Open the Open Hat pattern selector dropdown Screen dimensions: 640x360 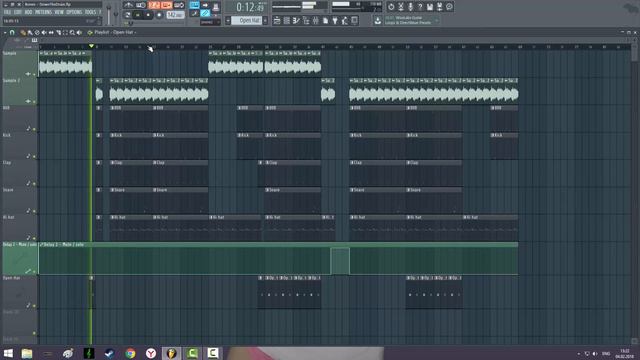pos(247,20)
